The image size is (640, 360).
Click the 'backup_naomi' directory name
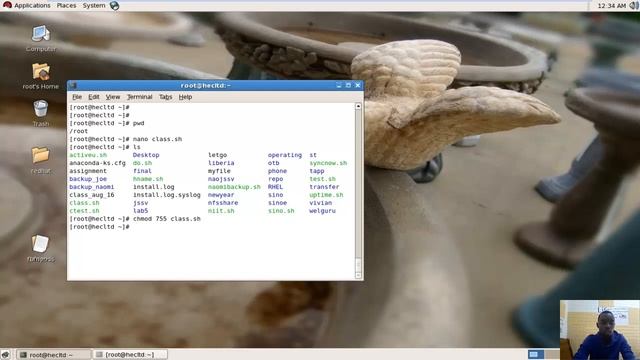92,187
